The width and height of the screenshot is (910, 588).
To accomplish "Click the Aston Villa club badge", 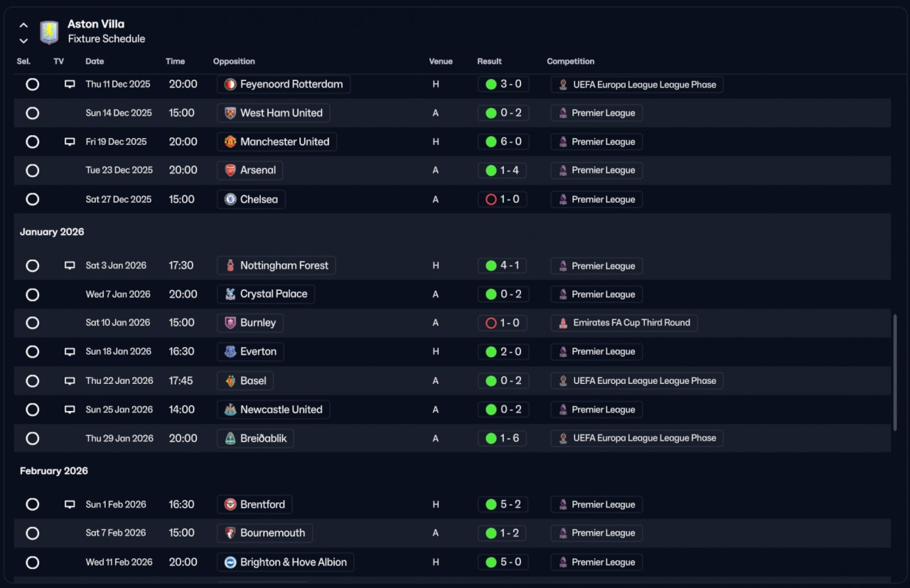I will 49,32.
